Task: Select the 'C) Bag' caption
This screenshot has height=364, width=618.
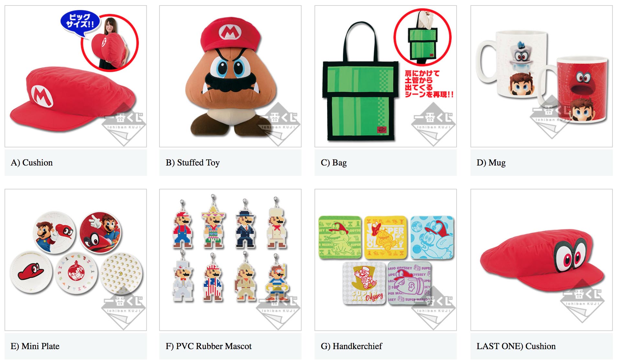Action: (x=334, y=163)
